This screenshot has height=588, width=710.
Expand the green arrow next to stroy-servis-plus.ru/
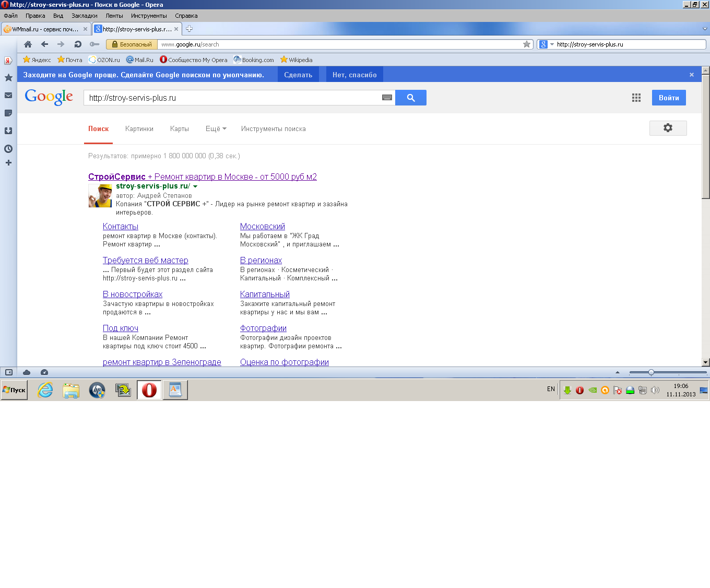195,186
